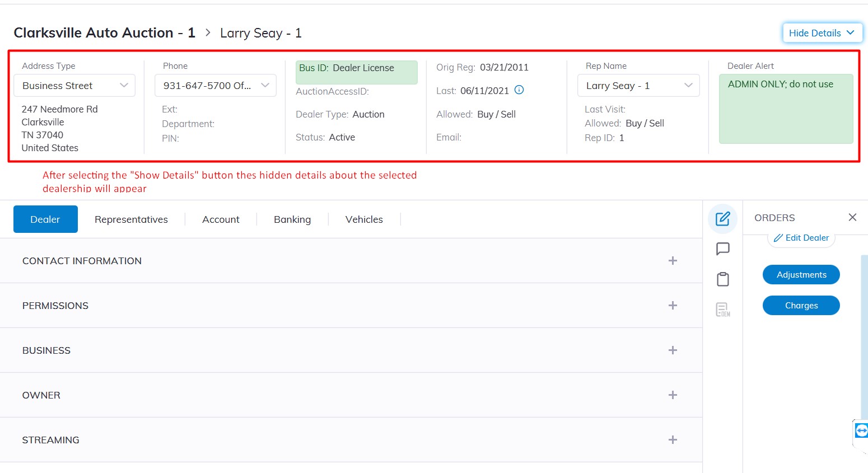
Task: Click the TeamViewer icon at right edge
Action: tap(861, 430)
